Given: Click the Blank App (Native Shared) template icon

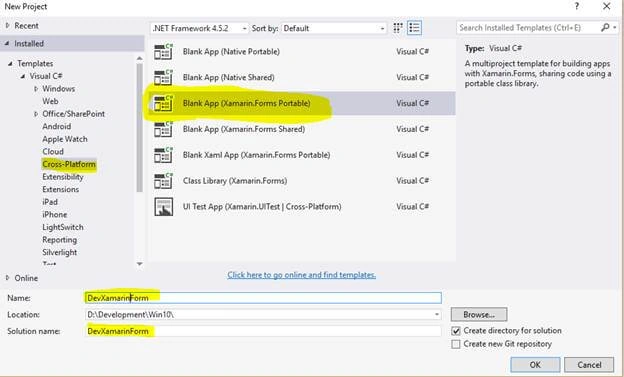Looking at the screenshot, I should pyautogui.click(x=163, y=78).
